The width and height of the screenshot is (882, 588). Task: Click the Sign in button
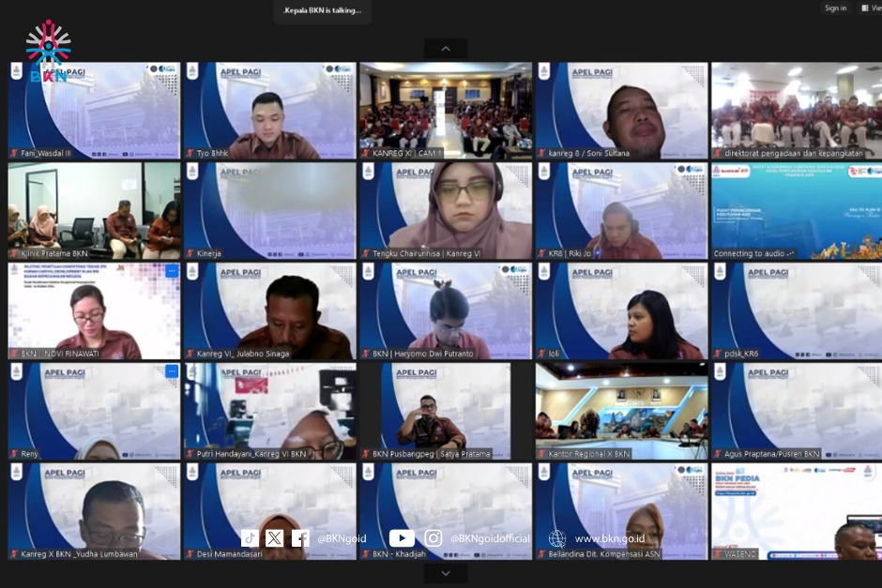point(835,8)
